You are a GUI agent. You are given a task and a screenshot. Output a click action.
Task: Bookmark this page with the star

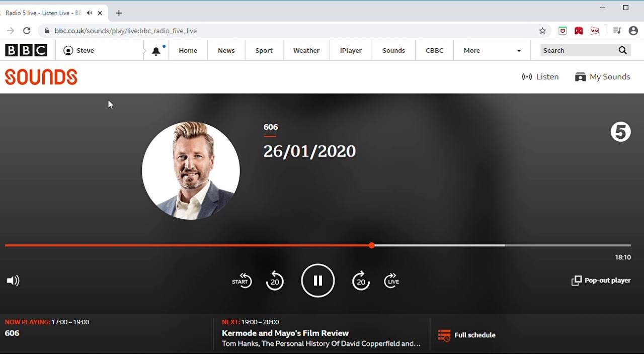coord(542,31)
